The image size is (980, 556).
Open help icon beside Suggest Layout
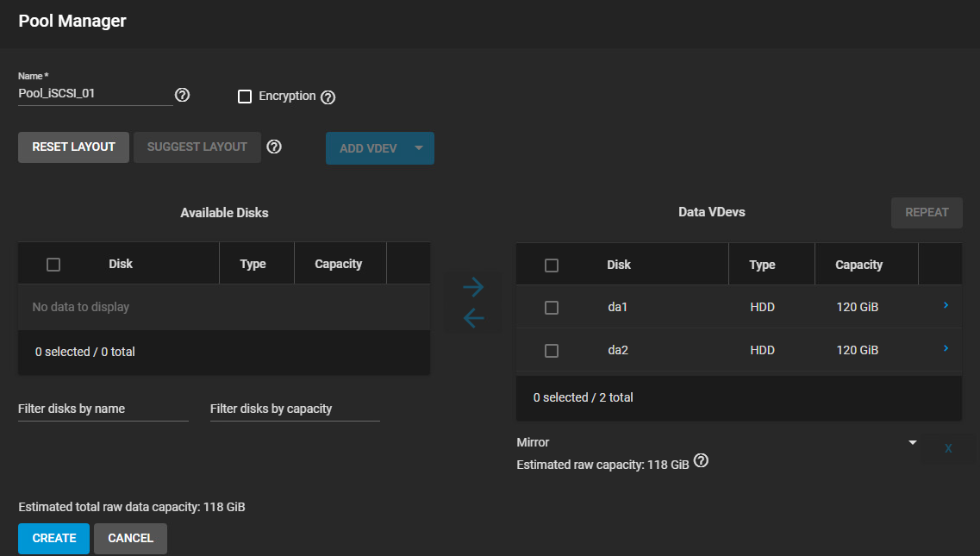(x=274, y=147)
